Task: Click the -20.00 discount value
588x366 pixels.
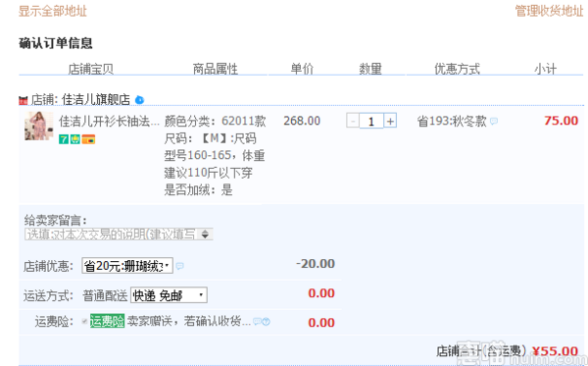Action: 316,264
